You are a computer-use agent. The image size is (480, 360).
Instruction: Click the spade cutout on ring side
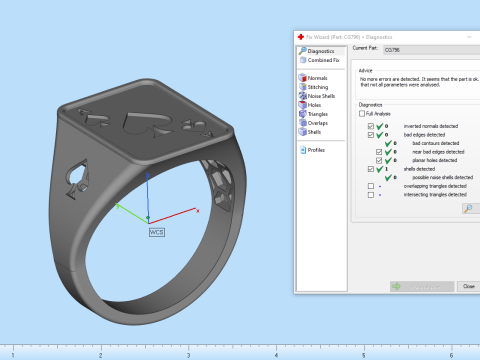coord(77,179)
